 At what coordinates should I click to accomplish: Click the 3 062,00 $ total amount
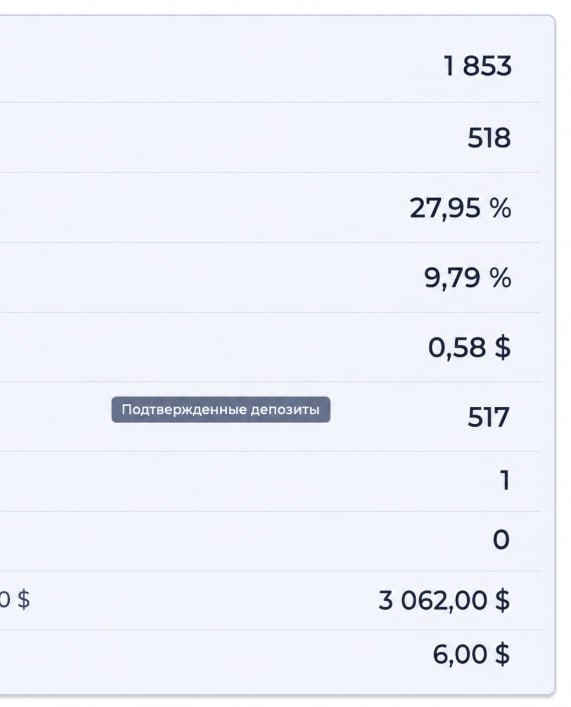tap(444, 600)
